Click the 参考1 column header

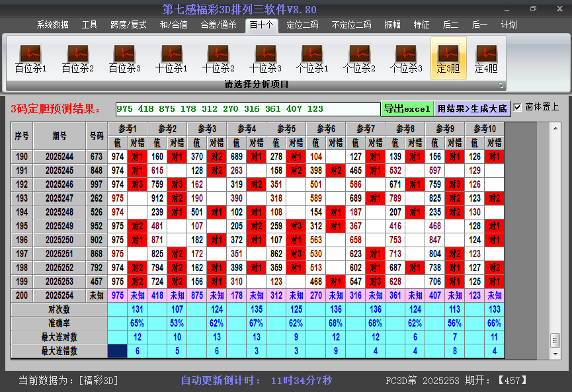[x=127, y=129]
